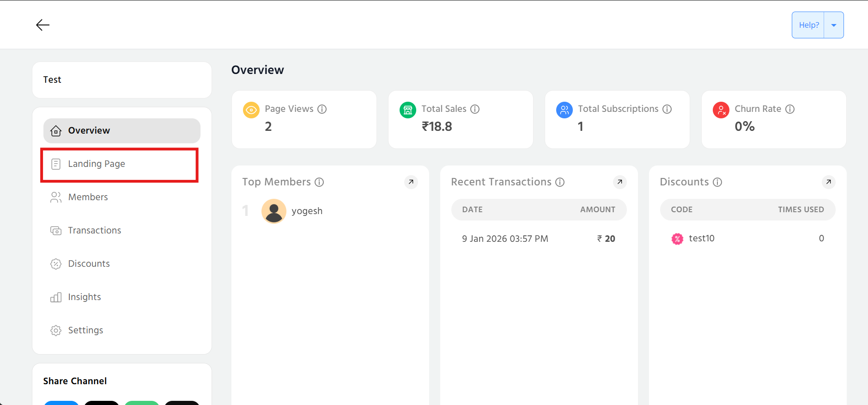Open Transactions in the sidebar
The width and height of the screenshot is (868, 405).
point(94,231)
